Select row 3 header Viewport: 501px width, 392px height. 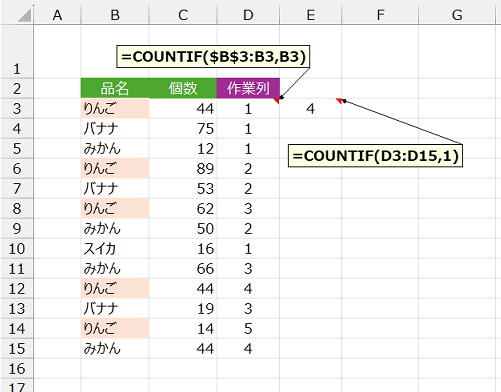pos(17,109)
